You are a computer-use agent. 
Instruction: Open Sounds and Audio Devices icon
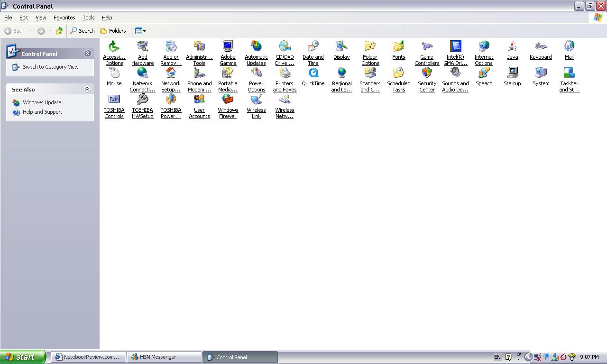tap(455, 73)
